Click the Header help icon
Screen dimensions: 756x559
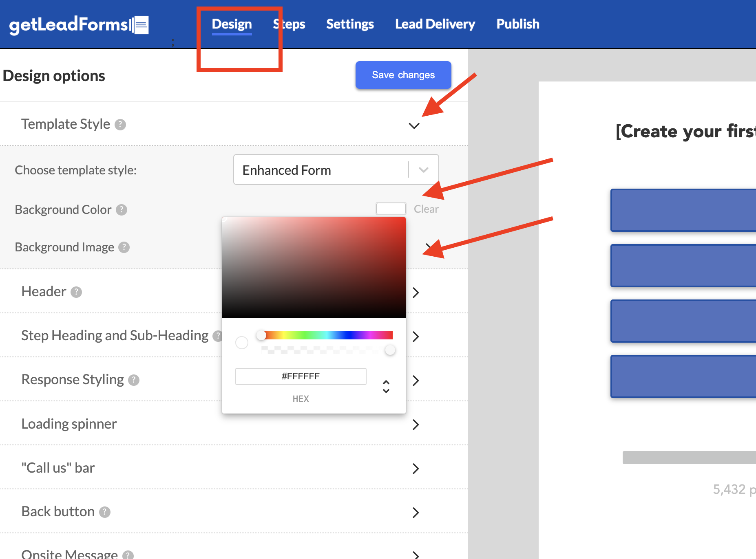coord(76,292)
